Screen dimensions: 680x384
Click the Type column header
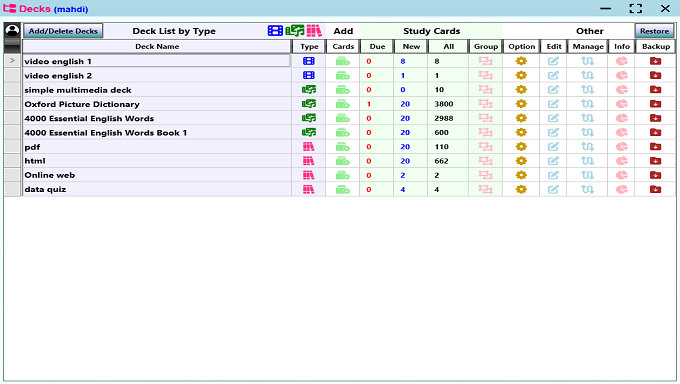309,46
